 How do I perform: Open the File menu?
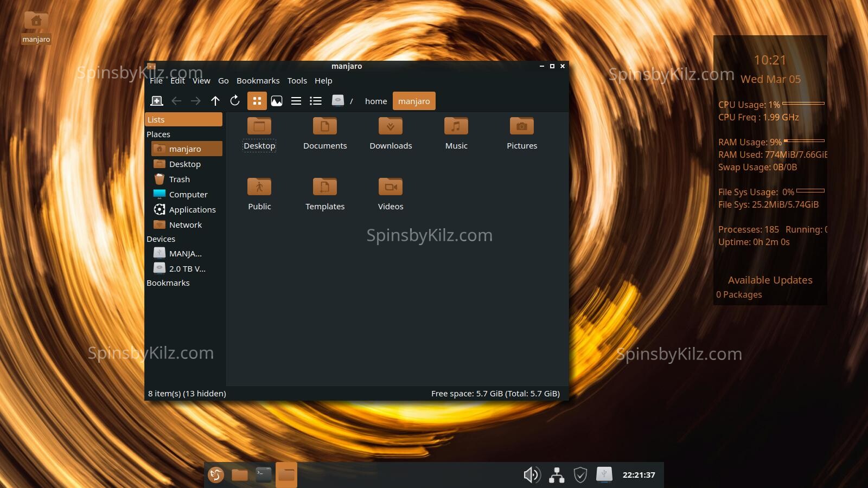[x=156, y=81]
